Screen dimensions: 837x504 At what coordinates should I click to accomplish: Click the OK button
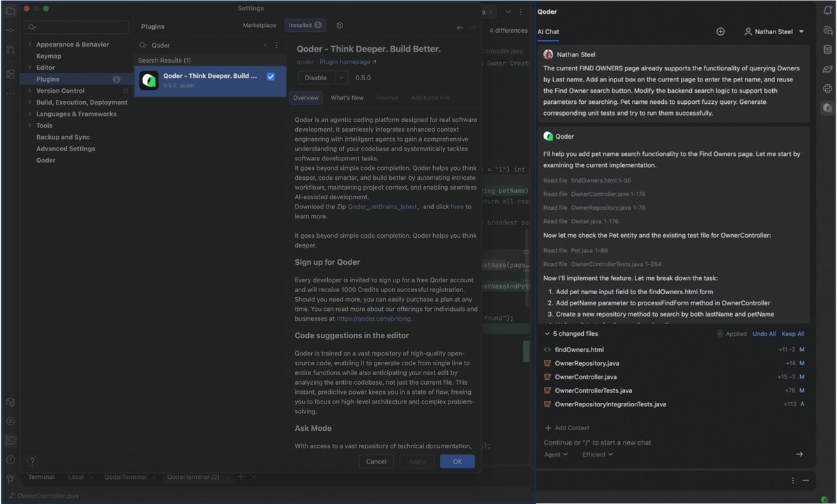(458, 461)
